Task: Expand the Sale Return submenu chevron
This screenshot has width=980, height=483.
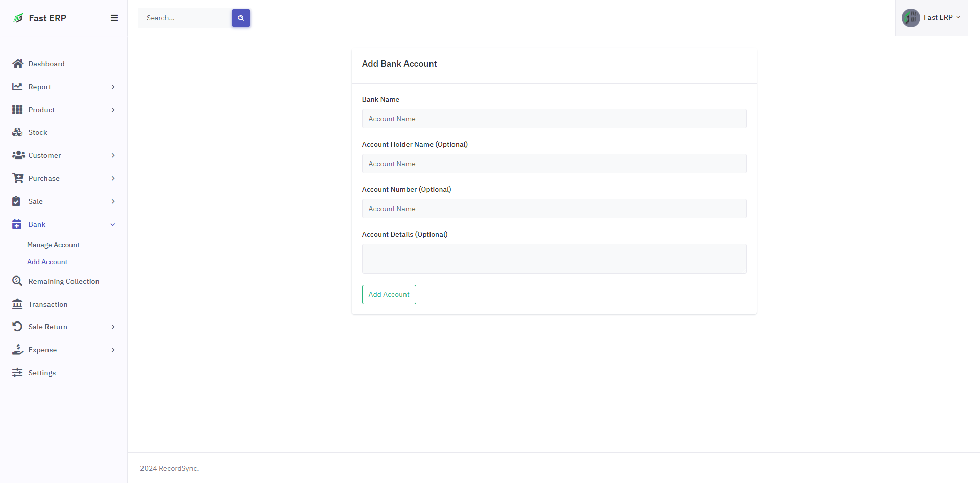Action: (113, 327)
